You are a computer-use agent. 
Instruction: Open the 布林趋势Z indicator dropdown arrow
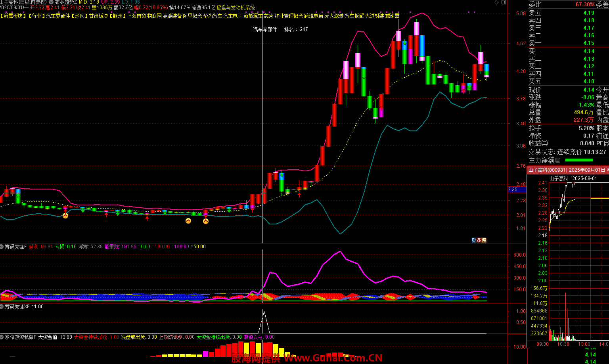click(52, 2)
